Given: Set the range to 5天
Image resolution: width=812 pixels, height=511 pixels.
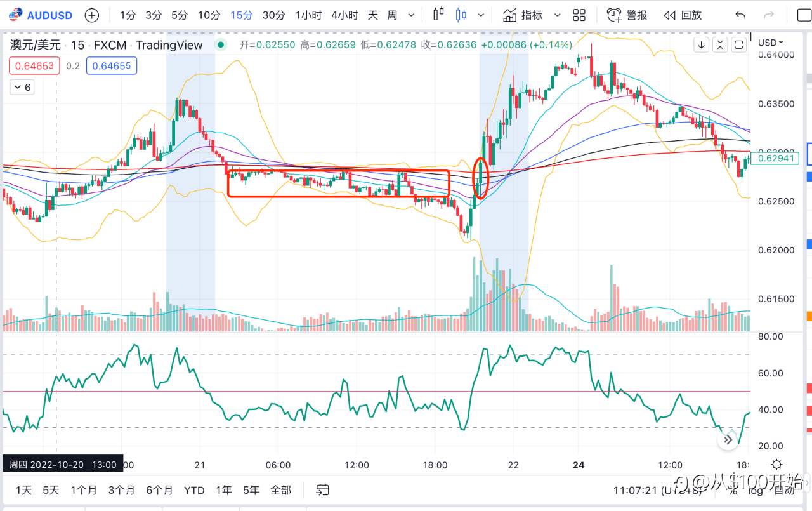Looking at the screenshot, I should tap(51, 490).
